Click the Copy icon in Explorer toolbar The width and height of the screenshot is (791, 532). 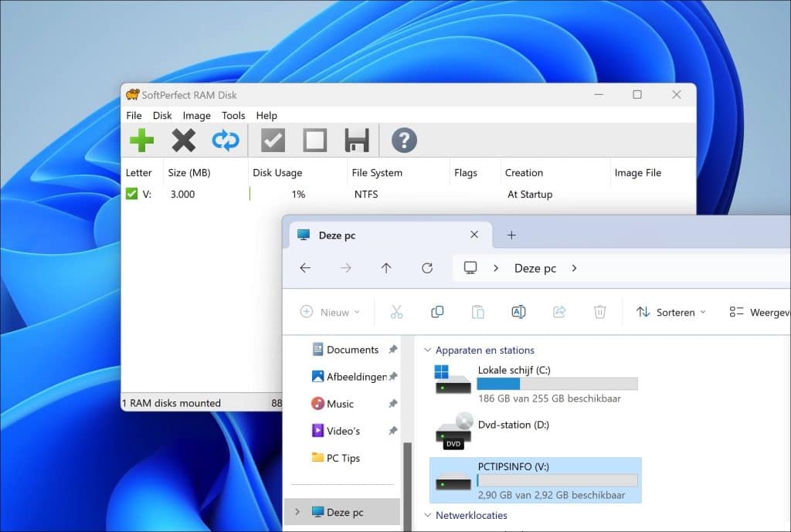coord(437,312)
